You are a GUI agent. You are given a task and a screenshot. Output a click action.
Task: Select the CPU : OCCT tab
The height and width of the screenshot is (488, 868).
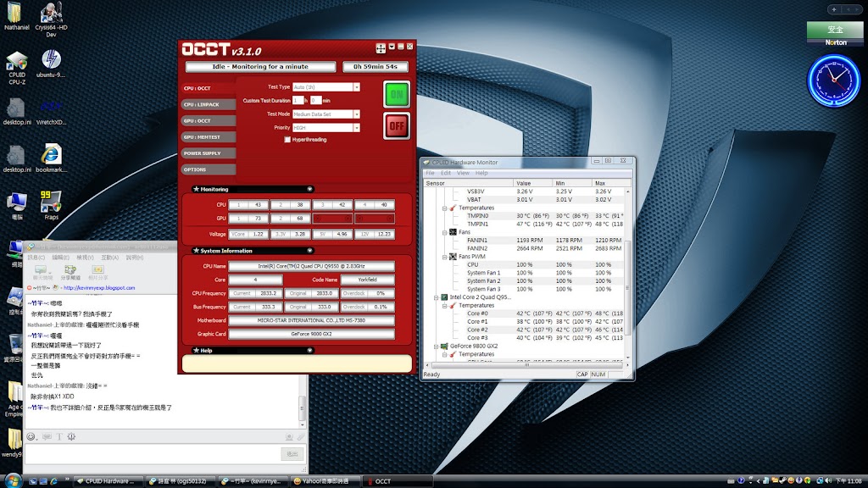209,88
